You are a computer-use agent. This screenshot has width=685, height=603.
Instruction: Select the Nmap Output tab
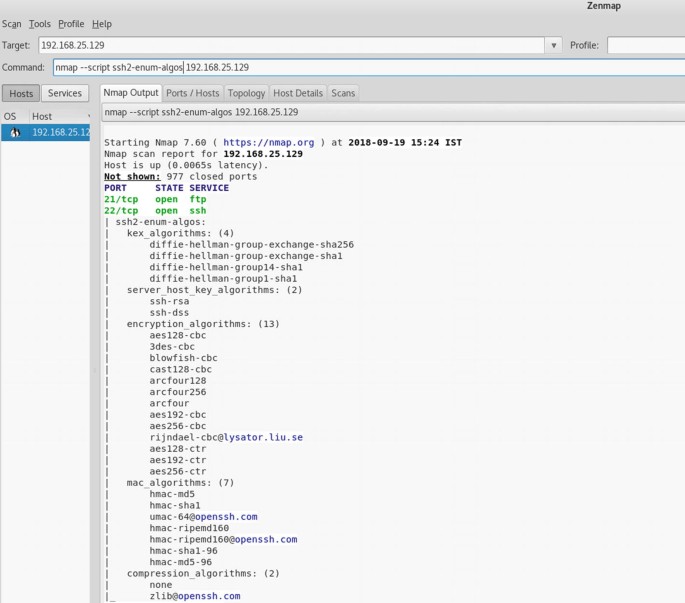coord(131,93)
